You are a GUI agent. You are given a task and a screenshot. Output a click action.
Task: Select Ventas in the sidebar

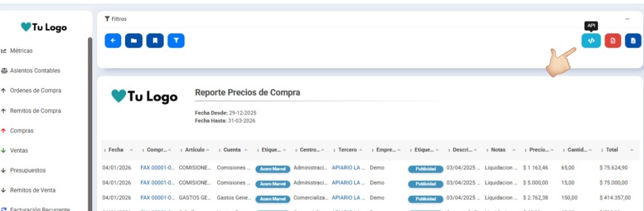pyautogui.click(x=14, y=151)
